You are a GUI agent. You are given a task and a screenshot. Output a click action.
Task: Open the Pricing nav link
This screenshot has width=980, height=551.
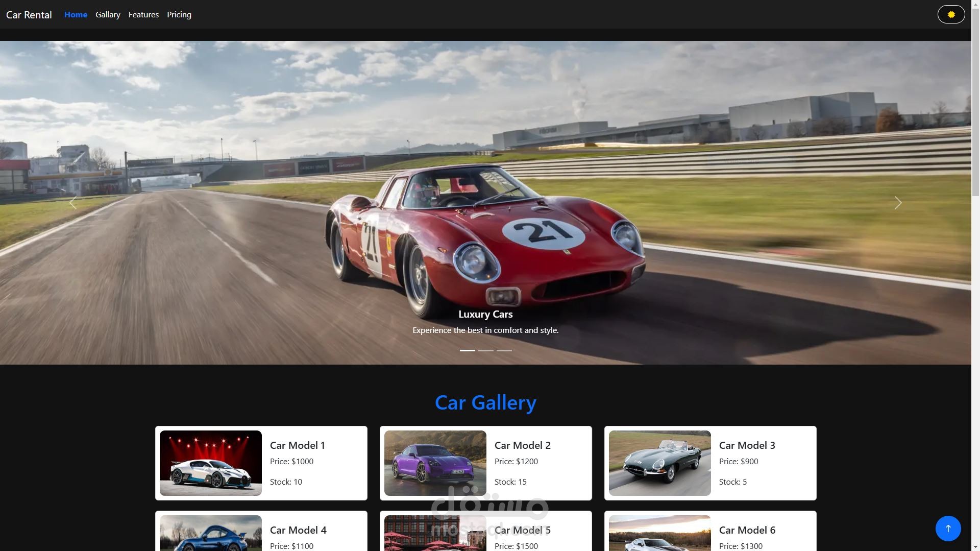179,15
